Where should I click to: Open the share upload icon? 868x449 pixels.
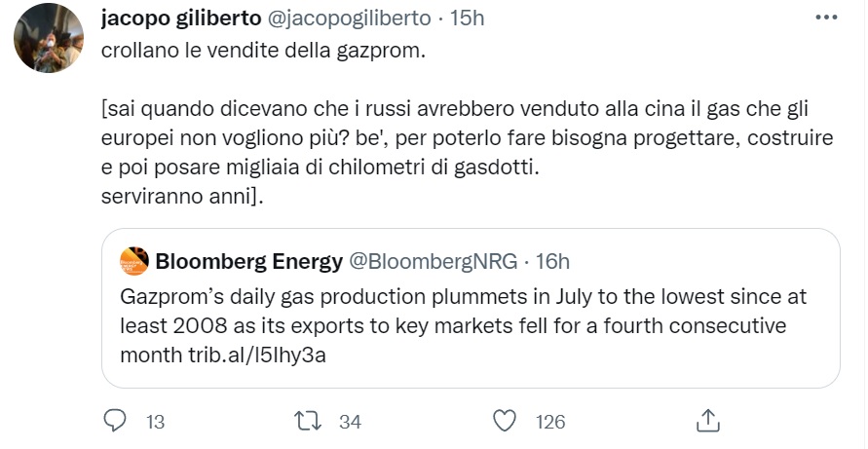[x=708, y=420]
